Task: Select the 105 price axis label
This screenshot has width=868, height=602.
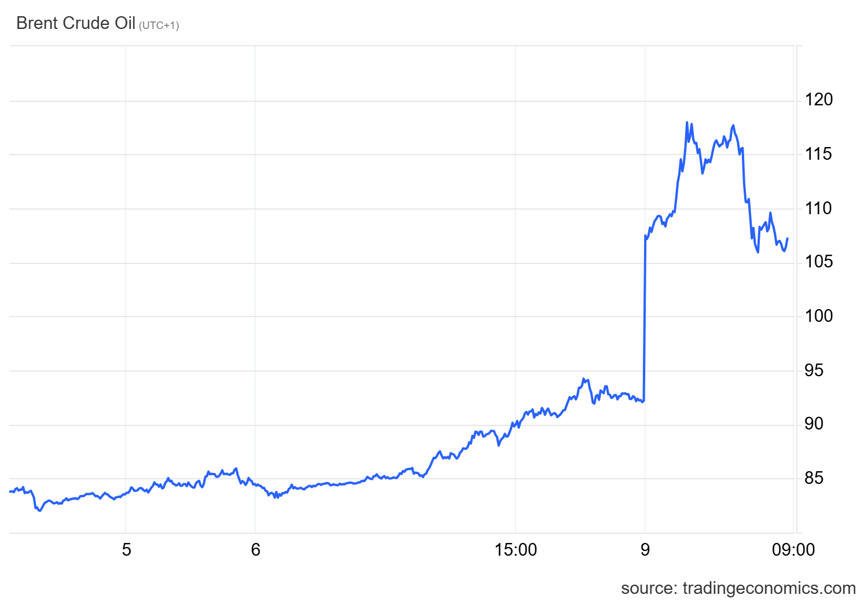Action: tap(819, 262)
